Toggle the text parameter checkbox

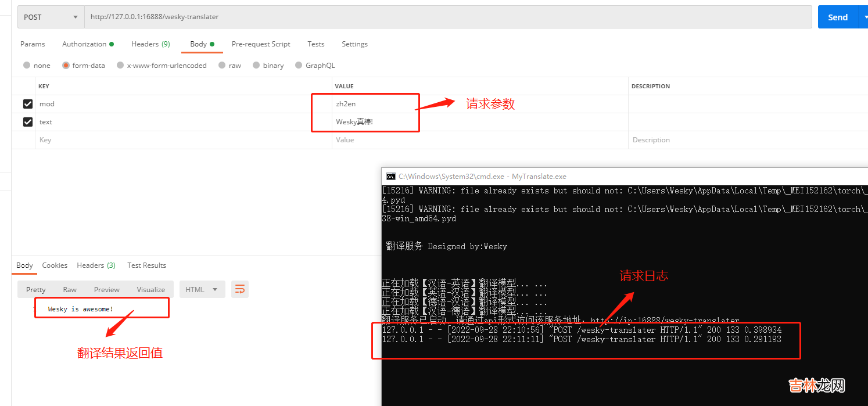pos(27,122)
